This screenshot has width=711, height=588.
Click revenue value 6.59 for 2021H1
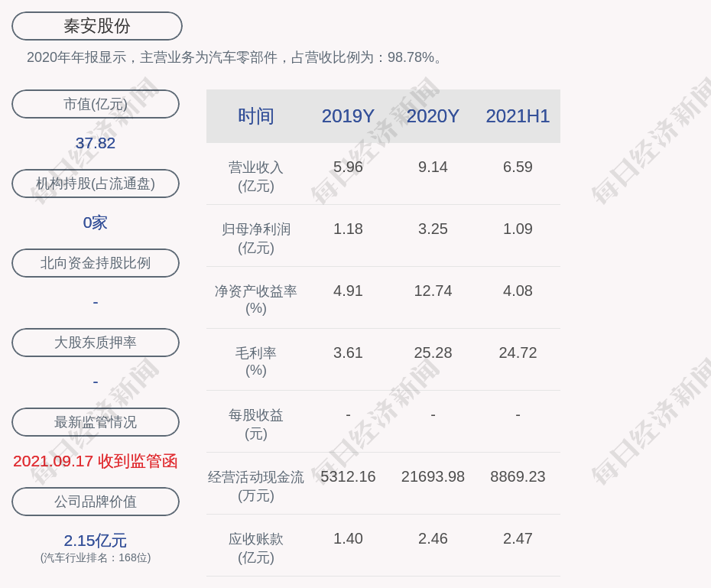click(518, 167)
